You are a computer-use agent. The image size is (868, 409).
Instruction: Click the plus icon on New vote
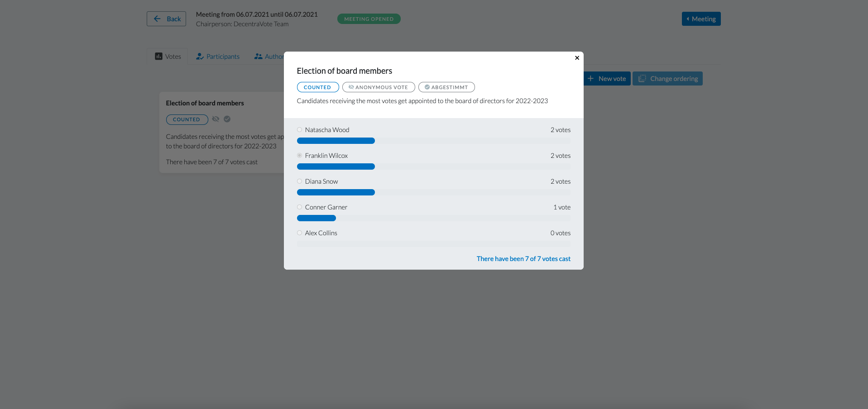(x=590, y=79)
